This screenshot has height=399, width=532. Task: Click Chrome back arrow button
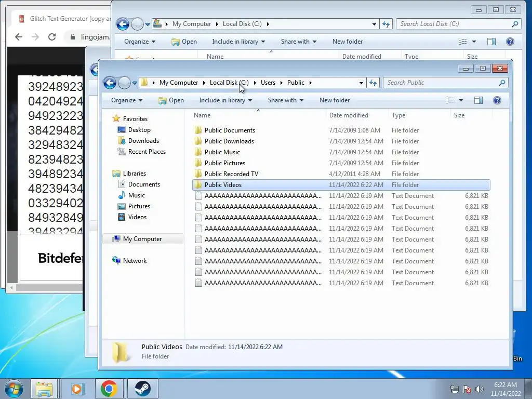(19, 37)
